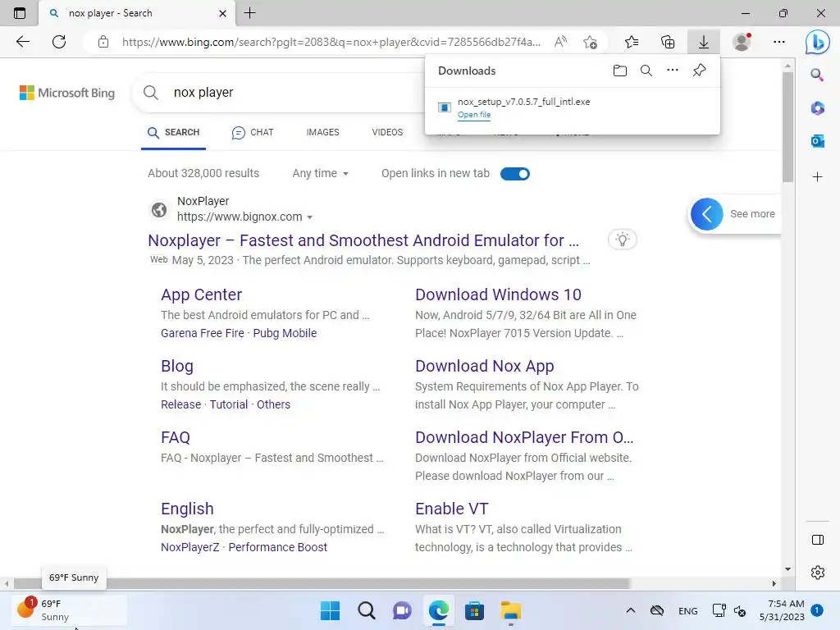The height and width of the screenshot is (630, 840).
Task: Search downloads with magnifier icon
Action: (x=646, y=71)
